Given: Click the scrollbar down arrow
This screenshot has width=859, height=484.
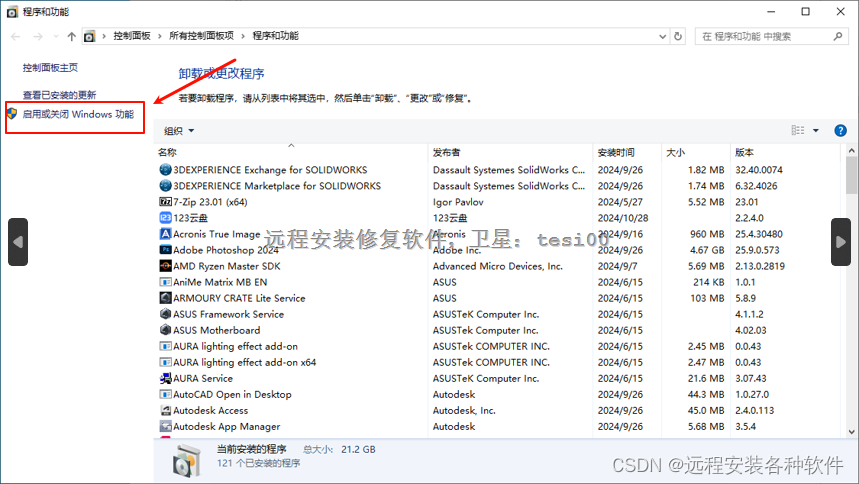Looking at the screenshot, I should pos(851,432).
